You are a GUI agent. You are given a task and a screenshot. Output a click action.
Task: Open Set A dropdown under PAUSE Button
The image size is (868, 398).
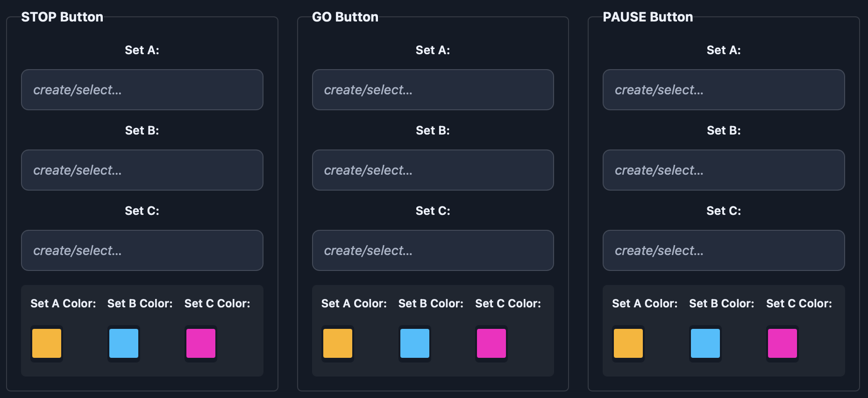tap(723, 90)
